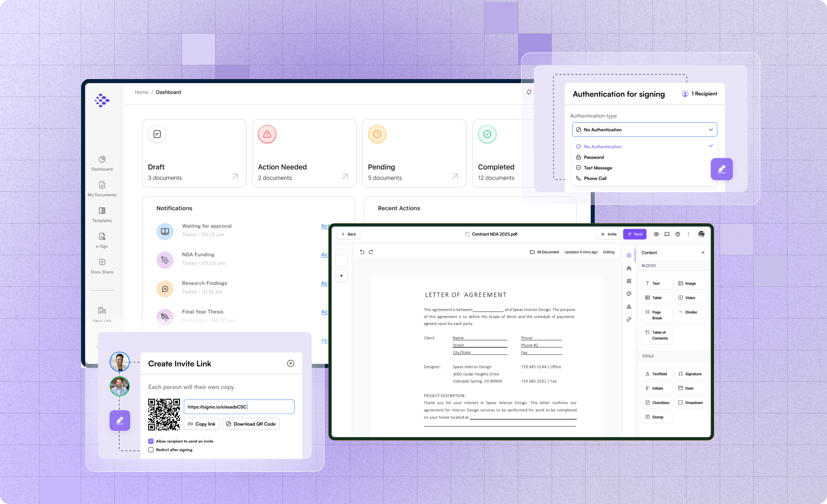Add a new page with plus button
This screenshot has width=827, height=504.
pos(341,276)
